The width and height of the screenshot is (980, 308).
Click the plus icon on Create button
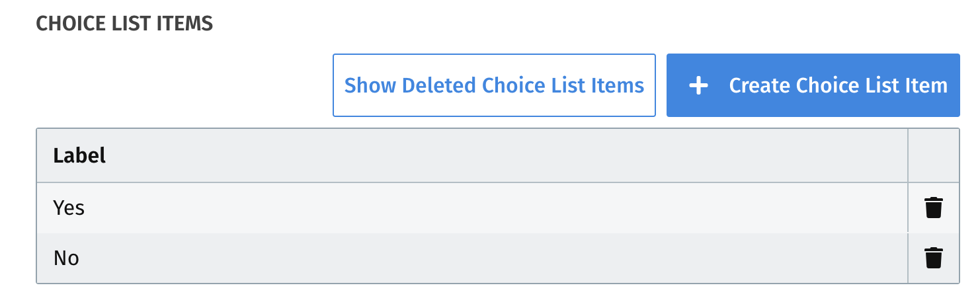click(698, 85)
